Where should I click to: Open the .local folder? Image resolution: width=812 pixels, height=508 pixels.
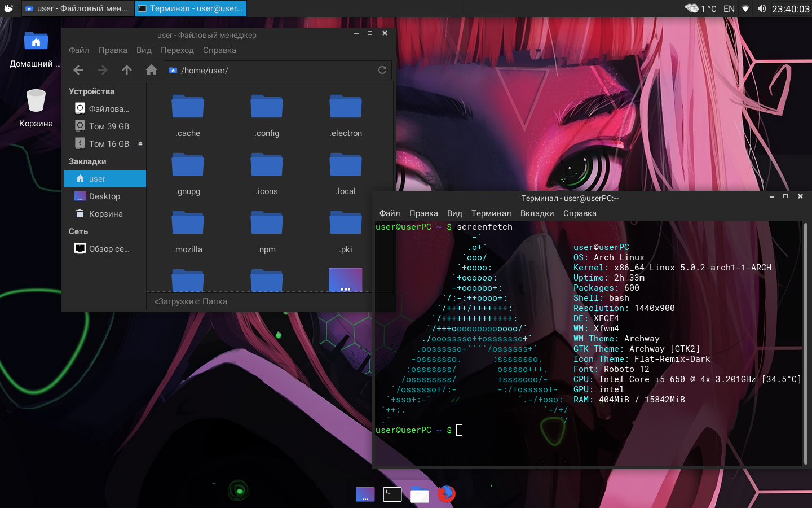[x=346, y=174]
